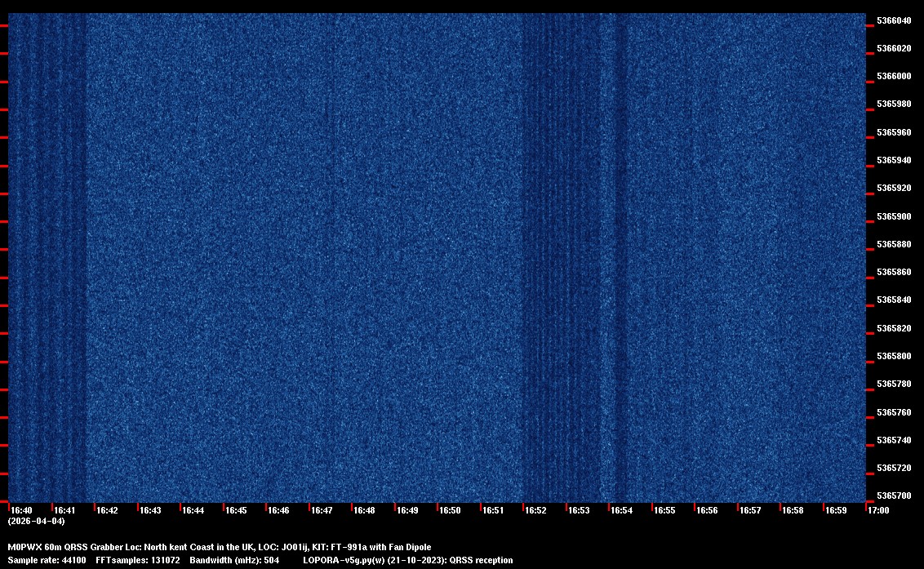Viewport: 924px width, 569px height.
Task: Click the 16:58 time label
Action: point(793,510)
